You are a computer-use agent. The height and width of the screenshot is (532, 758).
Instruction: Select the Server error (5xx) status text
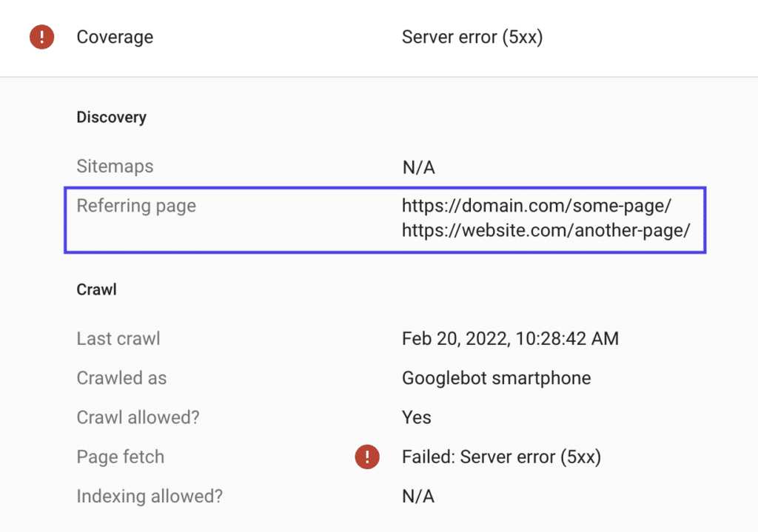(472, 37)
